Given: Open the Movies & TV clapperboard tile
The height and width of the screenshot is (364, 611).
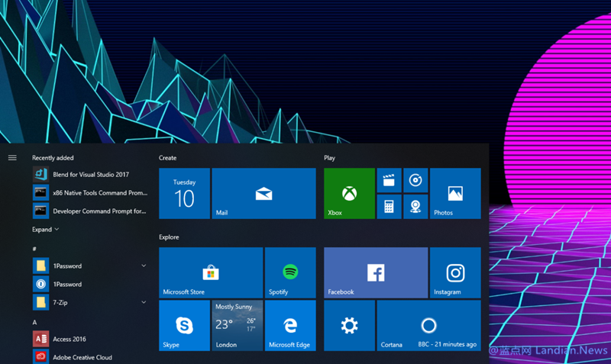Looking at the screenshot, I should pyautogui.click(x=389, y=180).
